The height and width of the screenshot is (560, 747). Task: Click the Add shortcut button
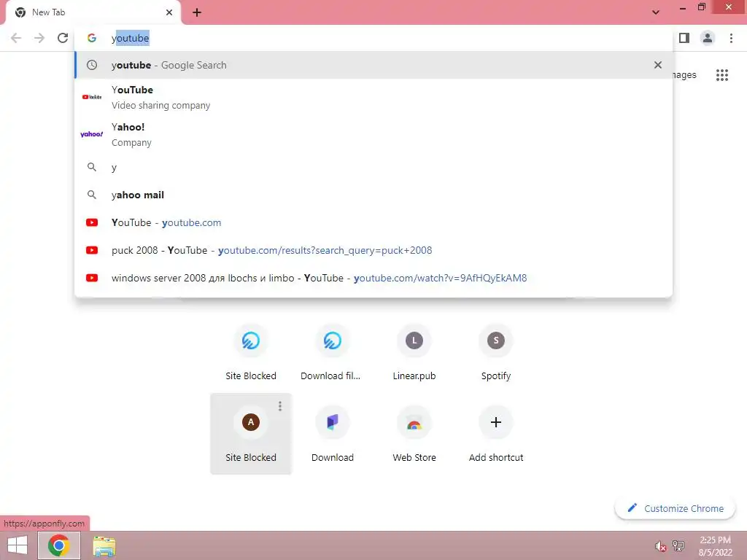point(495,434)
